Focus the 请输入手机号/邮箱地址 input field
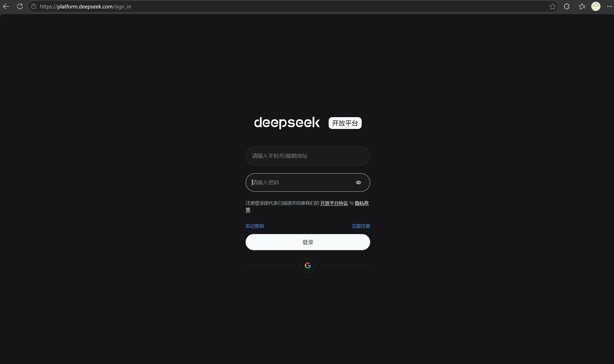The height and width of the screenshot is (364, 614). pyautogui.click(x=308, y=156)
